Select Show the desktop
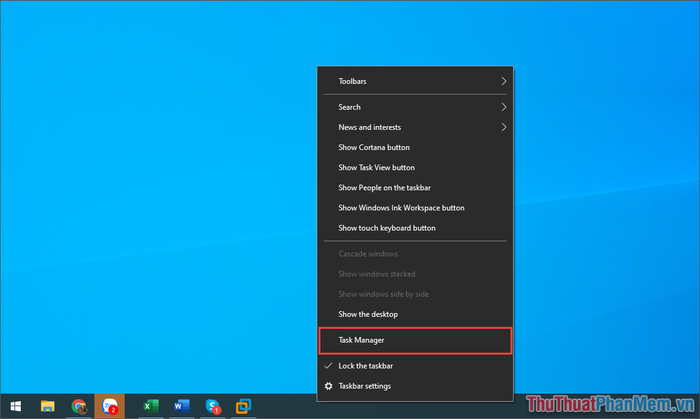The image size is (700, 419). (x=415, y=314)
